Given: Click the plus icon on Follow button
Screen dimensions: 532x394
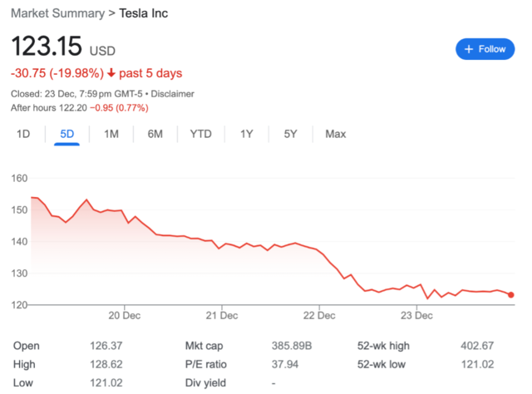Looking at the screenshot, I should pyautogui.click(x=468, y=49).
